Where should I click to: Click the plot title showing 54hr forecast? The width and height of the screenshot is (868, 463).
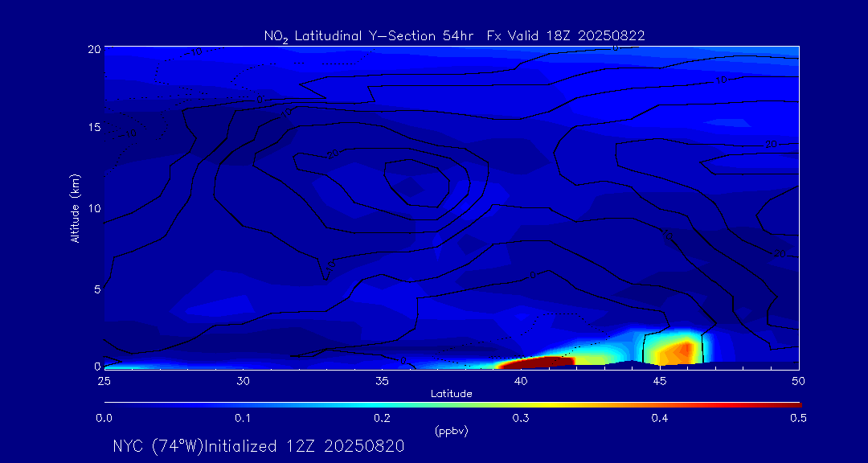tap(455, 35)
